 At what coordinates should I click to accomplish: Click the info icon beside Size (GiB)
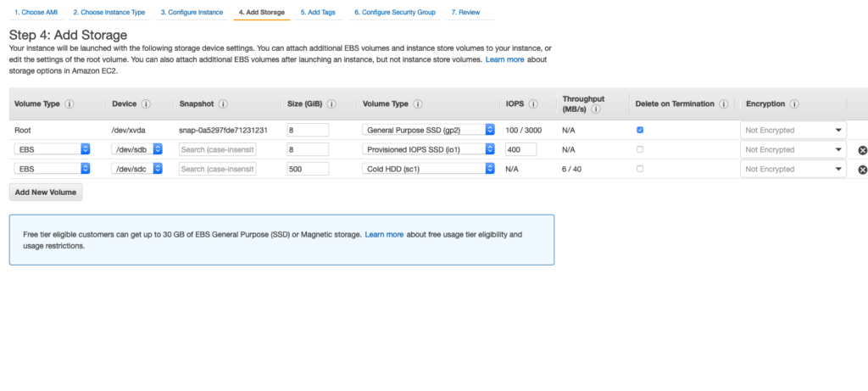click(331, 104)
